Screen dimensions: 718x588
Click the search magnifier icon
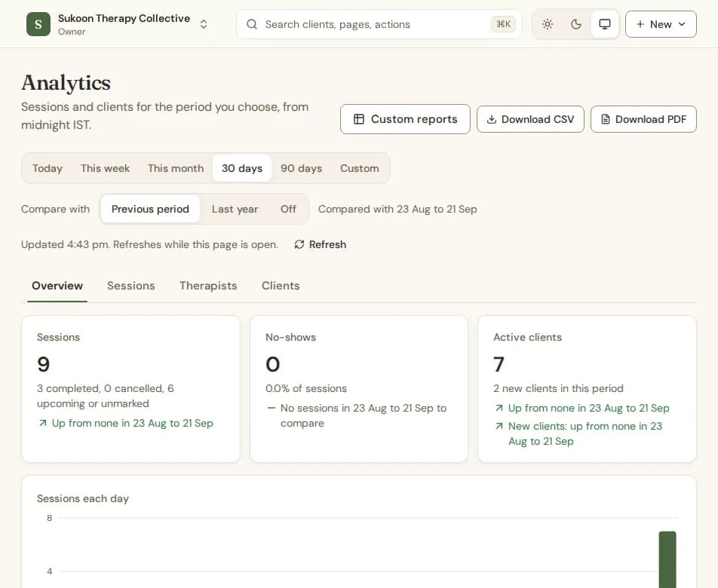[x=252, y=24]
